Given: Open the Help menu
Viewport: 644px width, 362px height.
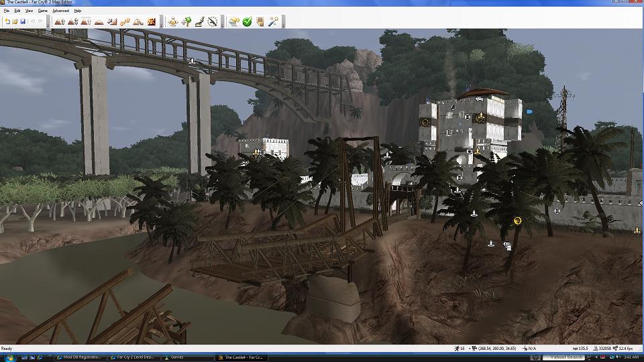Looking at the screenshot, I should 78,11.
